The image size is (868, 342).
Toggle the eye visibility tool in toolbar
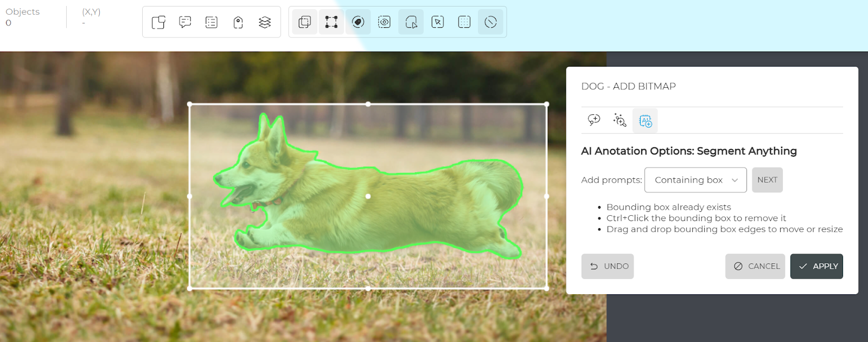(385, 22)
